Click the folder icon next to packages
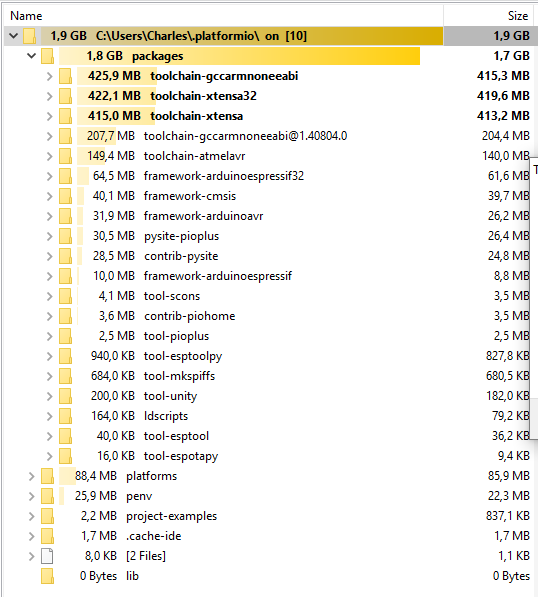The image size is (538, 597). [48, 56]
